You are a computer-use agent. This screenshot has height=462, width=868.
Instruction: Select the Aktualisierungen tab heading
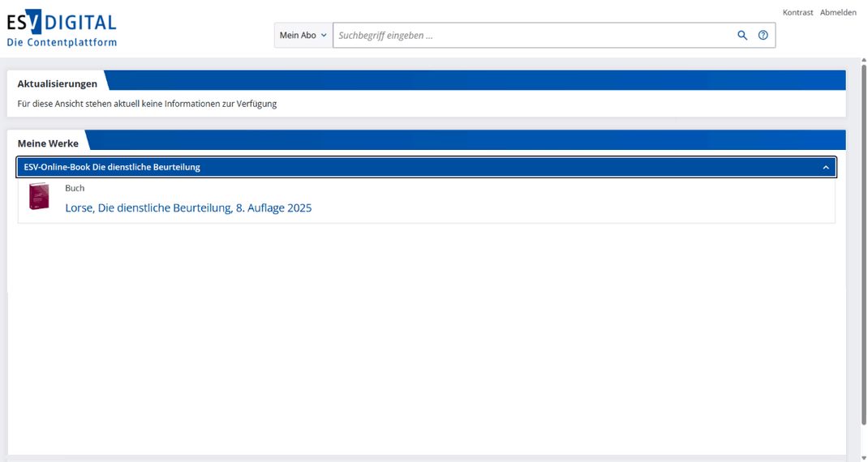pyautogui.click(x=57, y=83)
